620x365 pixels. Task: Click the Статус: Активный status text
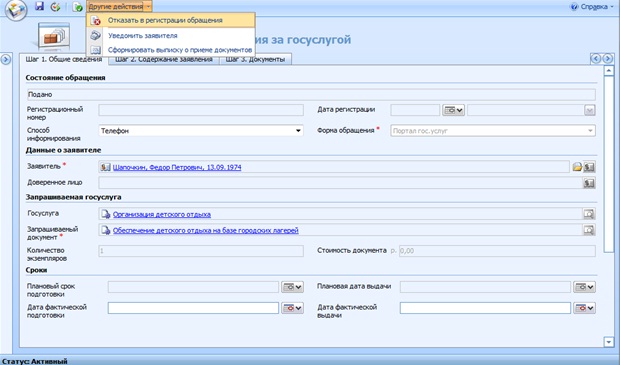(x=34, y=361)
